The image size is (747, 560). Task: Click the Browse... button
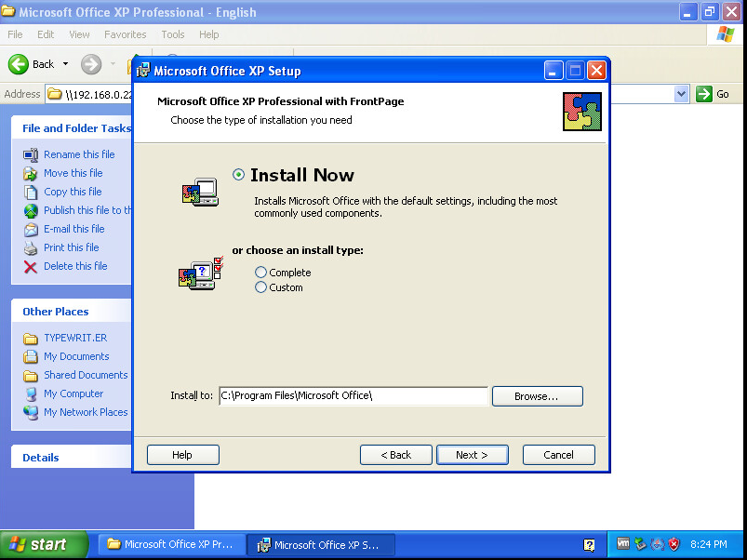pos(537,396)
